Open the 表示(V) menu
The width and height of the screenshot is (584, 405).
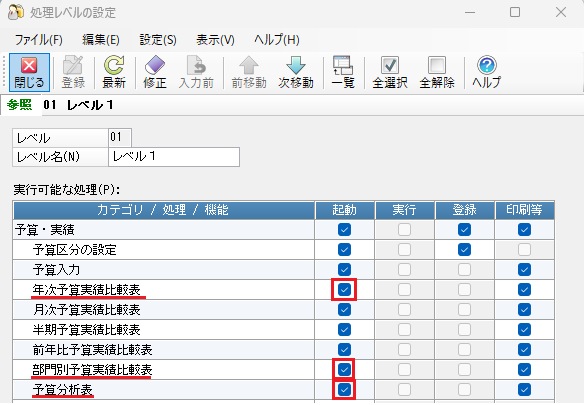click(215, 39)
